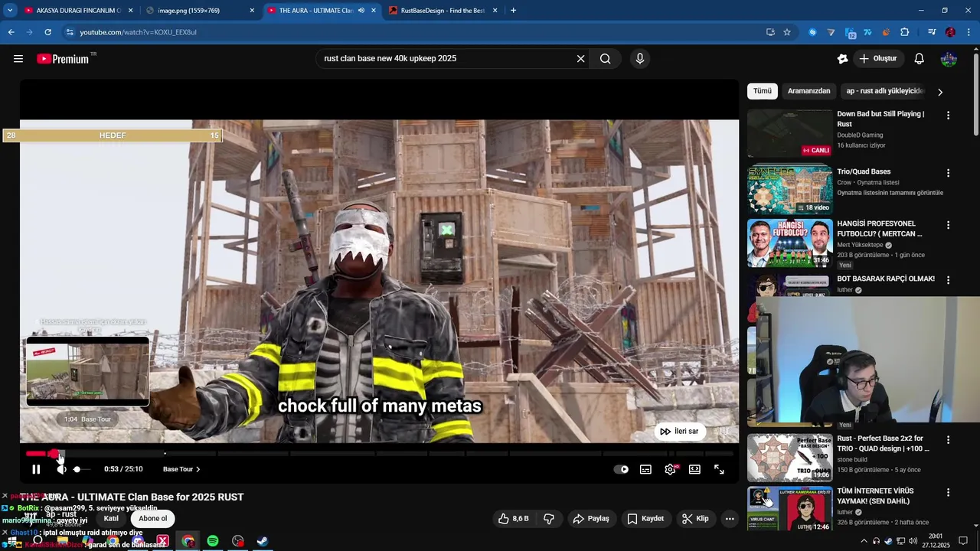Reload the current page
The width and height of the screenshot is (980, 551).
(47, 32)
